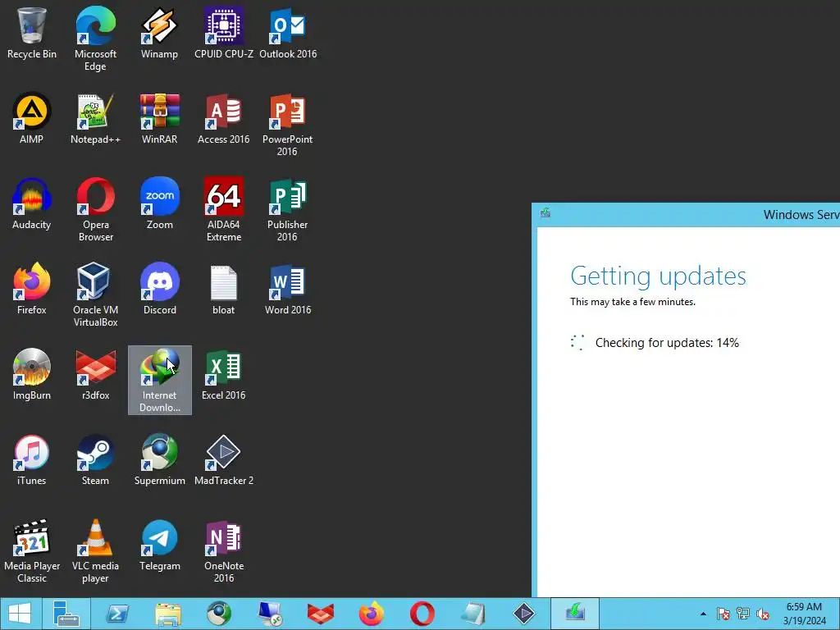Viewport: 840px width, 630px height.
Task: Open the Recycle Bin desktop icon
Action: point(32,33)
